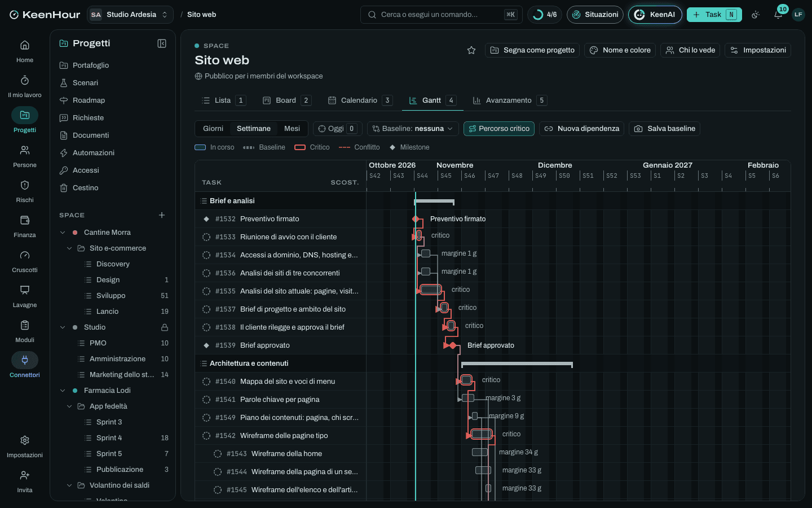Viewport: 812px width, 508px height.
Task: Collapse the Sito e-commerce folder
Action: point(69,248)
